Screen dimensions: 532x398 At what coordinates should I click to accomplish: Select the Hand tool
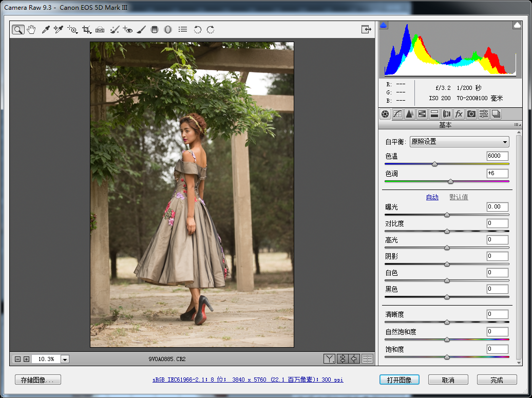[x=31, y=29]
